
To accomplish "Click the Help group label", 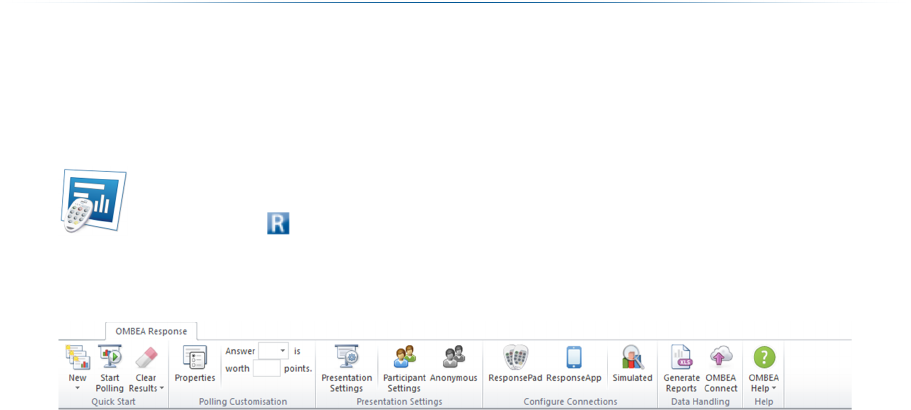I will click(763, 401).
